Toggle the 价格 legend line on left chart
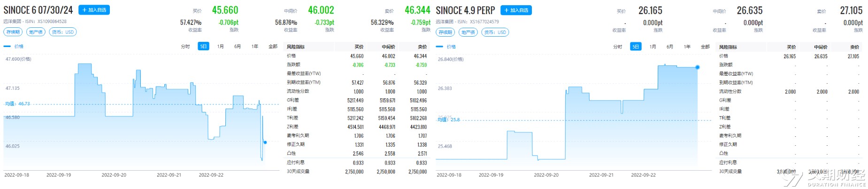 (14, 47)
